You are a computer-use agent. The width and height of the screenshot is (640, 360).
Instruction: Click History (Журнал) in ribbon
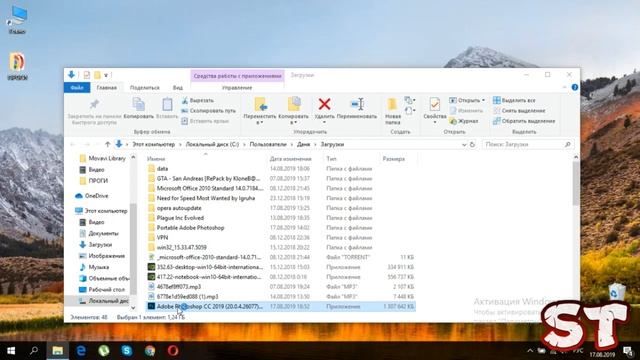point(464,121)
